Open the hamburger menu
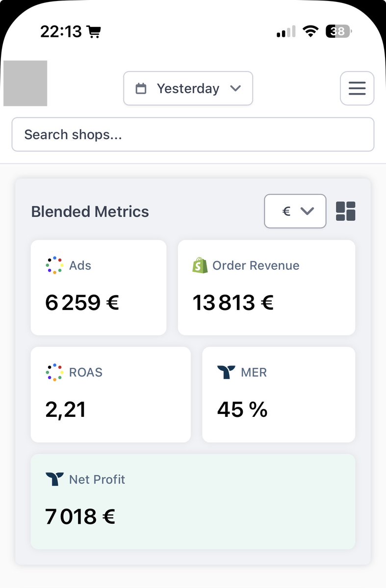 tap(357, 88)
